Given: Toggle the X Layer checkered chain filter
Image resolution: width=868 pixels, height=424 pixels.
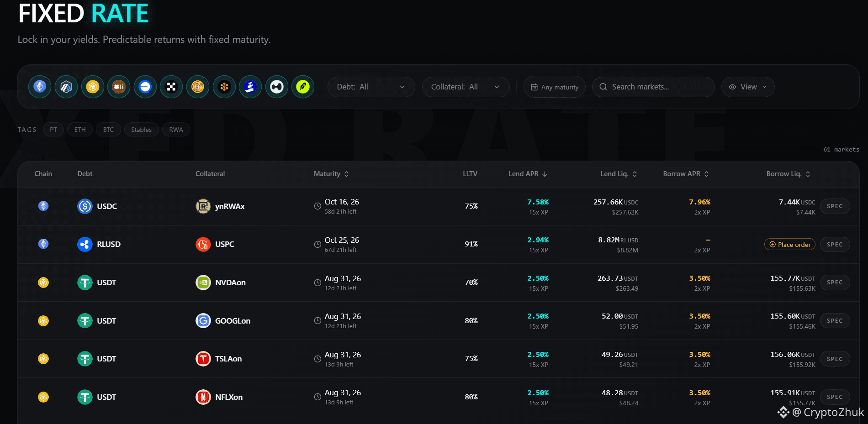Looking at the screenshot, I should [x=171, y=87].
